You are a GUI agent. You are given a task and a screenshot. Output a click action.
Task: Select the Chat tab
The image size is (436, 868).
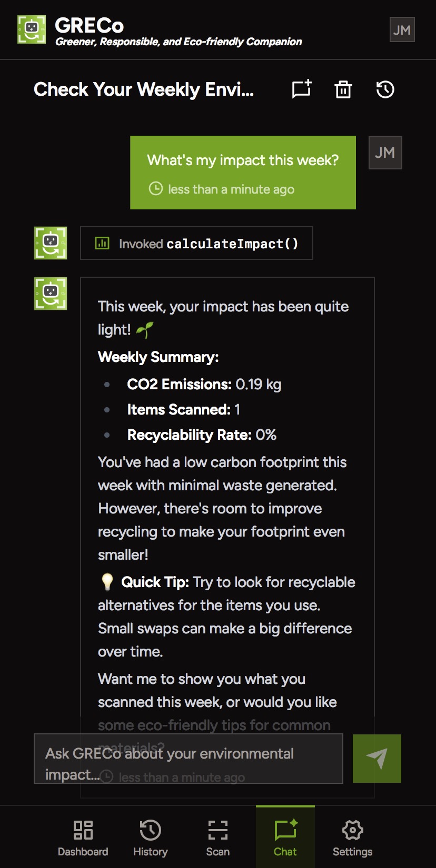point(285,837)
